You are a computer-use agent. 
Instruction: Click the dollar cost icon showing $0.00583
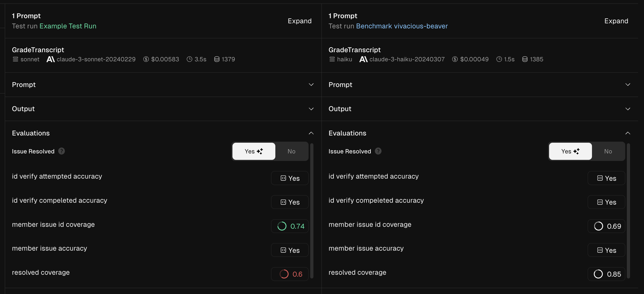pos(146,59)
